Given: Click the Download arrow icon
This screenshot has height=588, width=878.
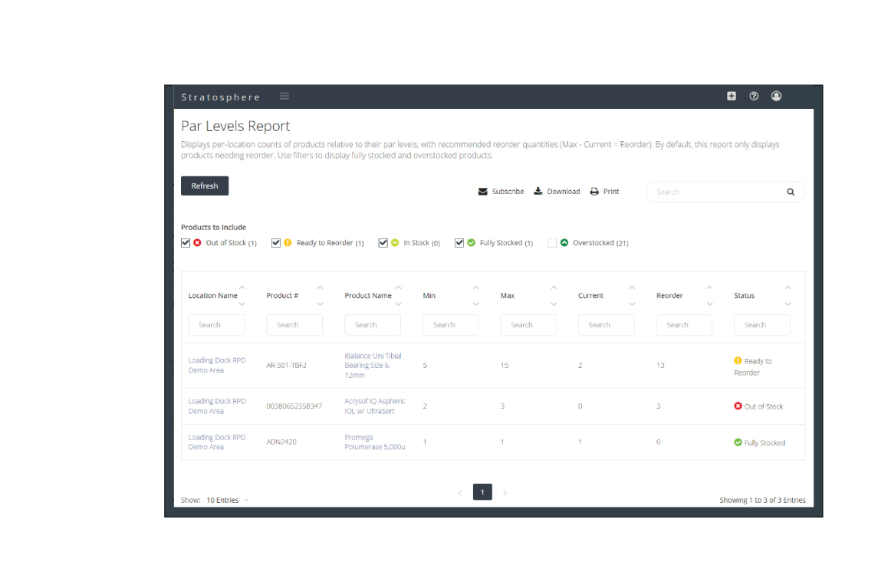Looking at the screenshot, I should click(x=538, y=192).
